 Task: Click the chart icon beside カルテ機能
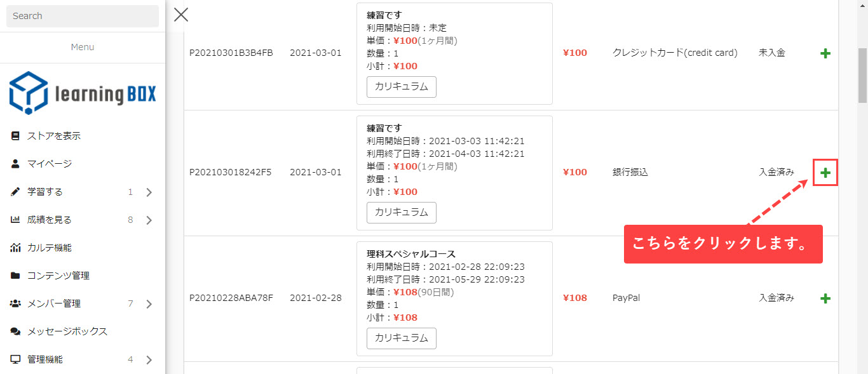15,248
